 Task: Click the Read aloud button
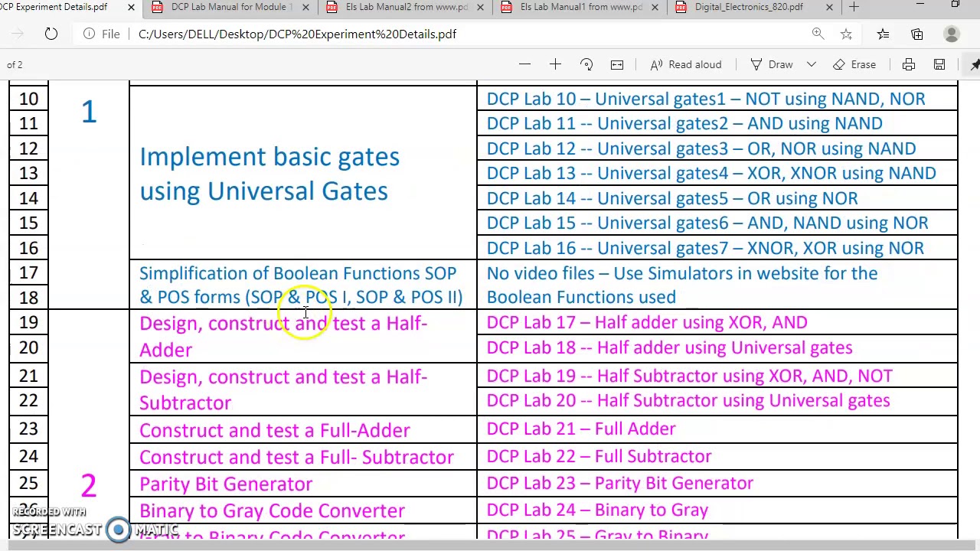686,64
